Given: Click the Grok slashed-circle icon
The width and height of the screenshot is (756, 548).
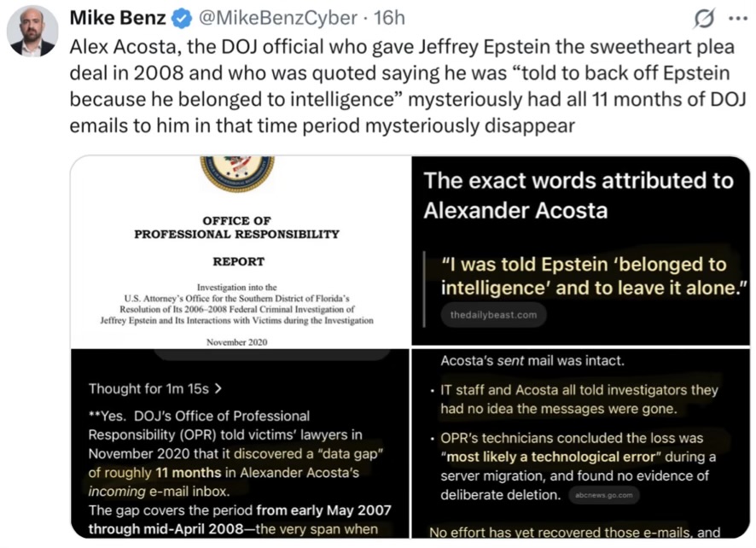Looking at the screenshot, I should (704, 19).
